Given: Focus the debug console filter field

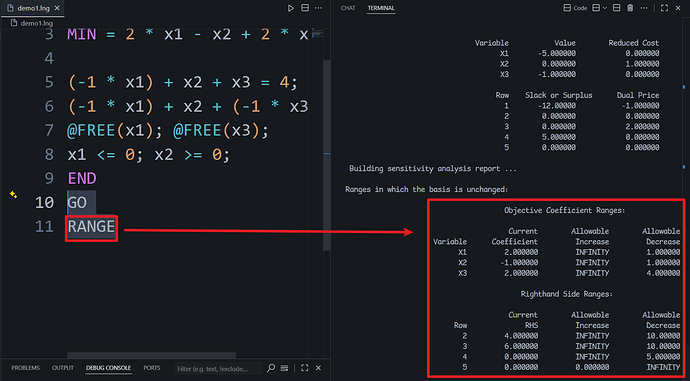Looking at the screenshot, I should click(219, 368).
